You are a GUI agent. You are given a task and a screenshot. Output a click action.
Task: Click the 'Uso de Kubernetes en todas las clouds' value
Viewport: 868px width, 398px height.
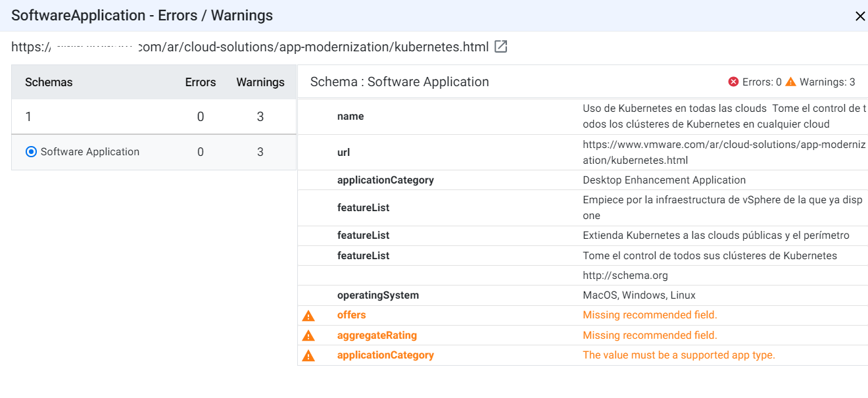pyautogui.click(x=725, y=116)
